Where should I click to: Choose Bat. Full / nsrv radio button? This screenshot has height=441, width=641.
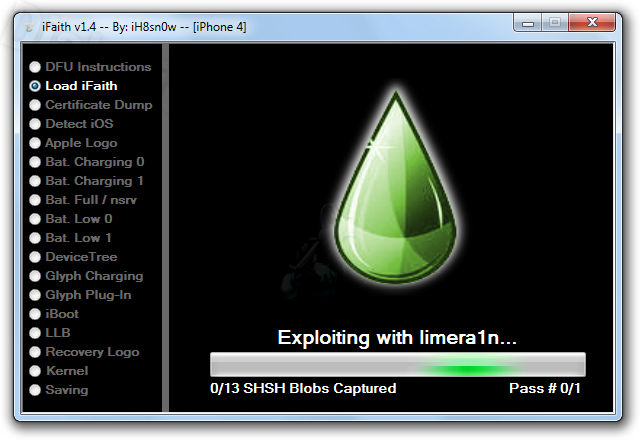(x=35, y=200)
